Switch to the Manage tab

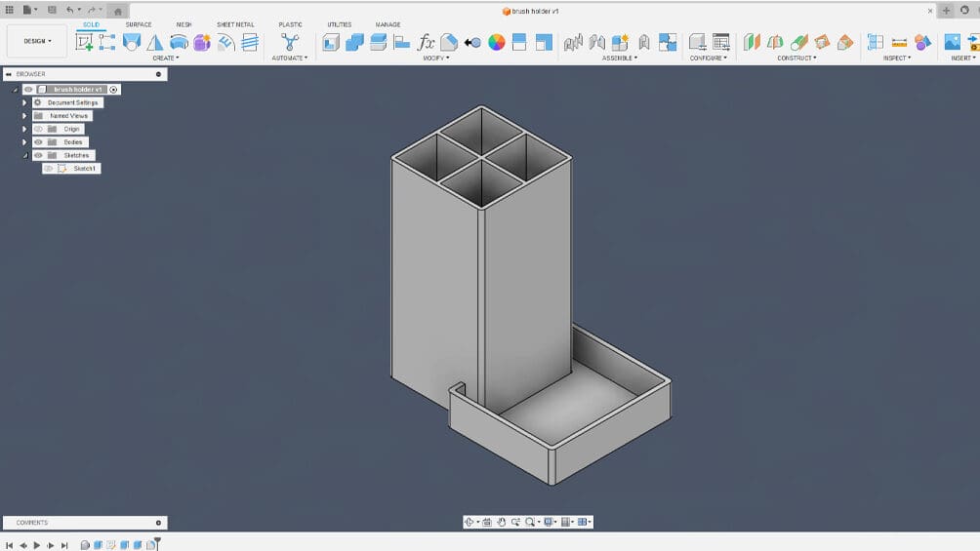point(388,24)
